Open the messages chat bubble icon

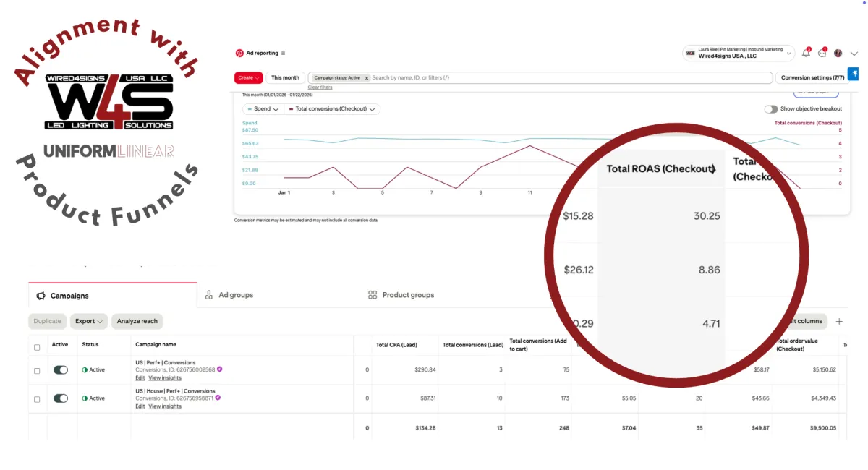click(x=822, y=53)
